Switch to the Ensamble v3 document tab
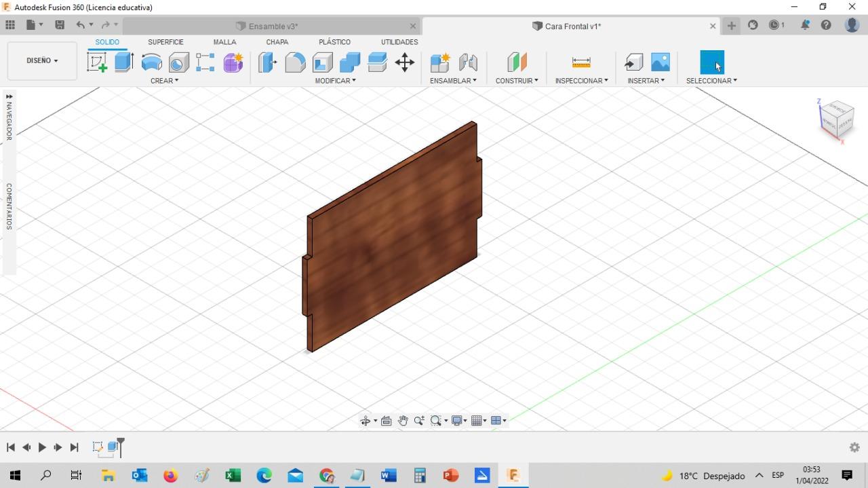Screen dimensions: 868x488 (273, 26)
